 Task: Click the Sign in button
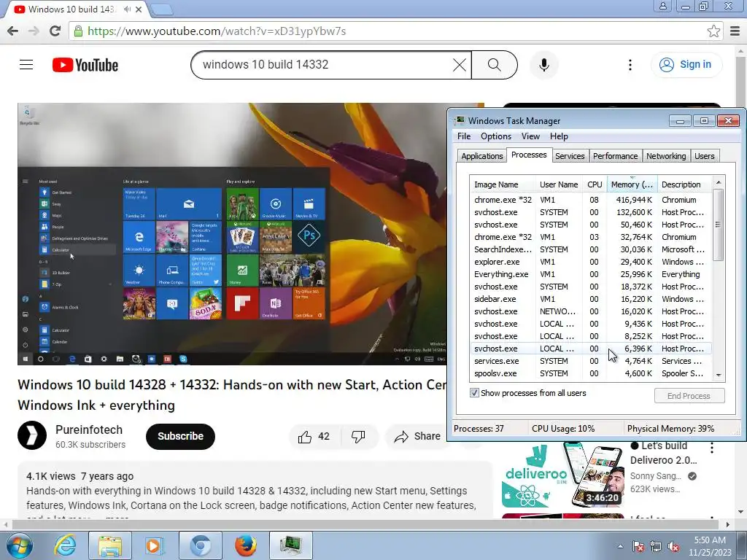point(686,65)
